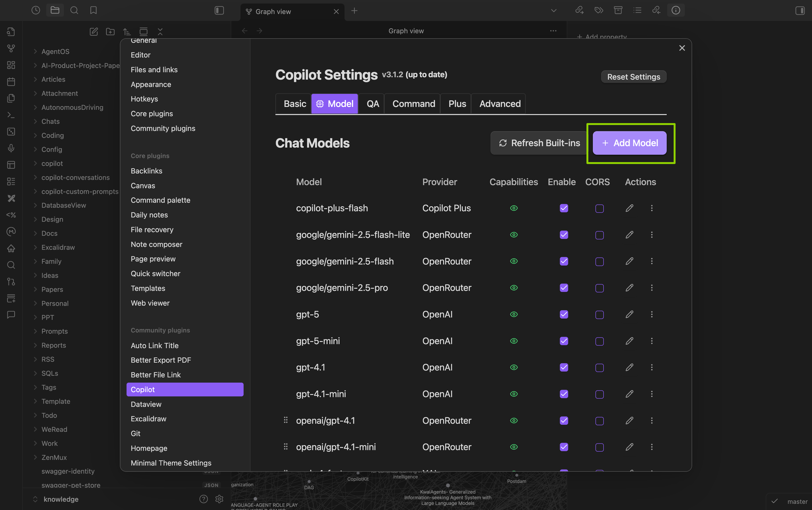Click the microphone recorder ribbon icon

coord(11,148)
